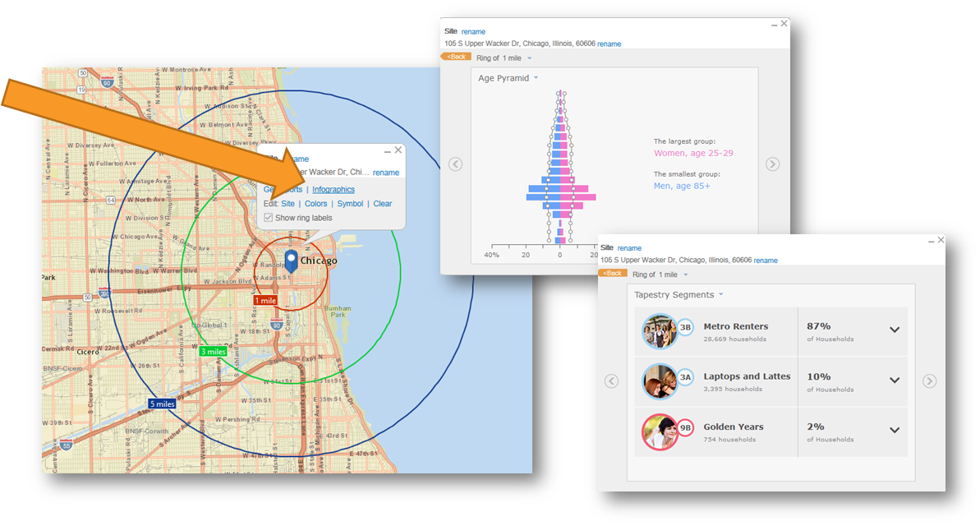This screenshot has width=980, height=526.
Task: Toggle the Show ring labels checkbox
Action: click(x=268, y=218)
